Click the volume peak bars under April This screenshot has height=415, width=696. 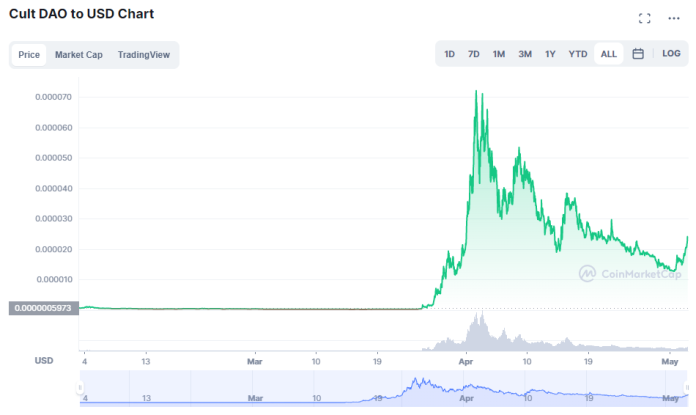pyautogui.click(x=479, y=331)
